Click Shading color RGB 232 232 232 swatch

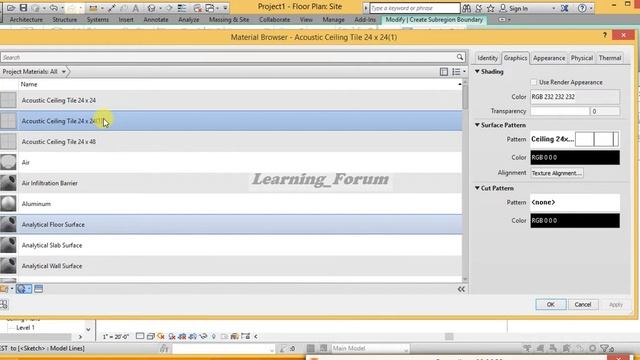575,97
